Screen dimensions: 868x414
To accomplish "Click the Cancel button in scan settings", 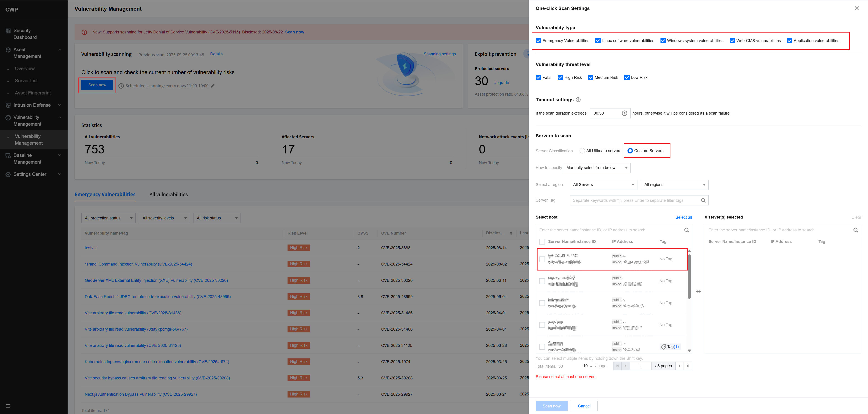I will 584,406.
